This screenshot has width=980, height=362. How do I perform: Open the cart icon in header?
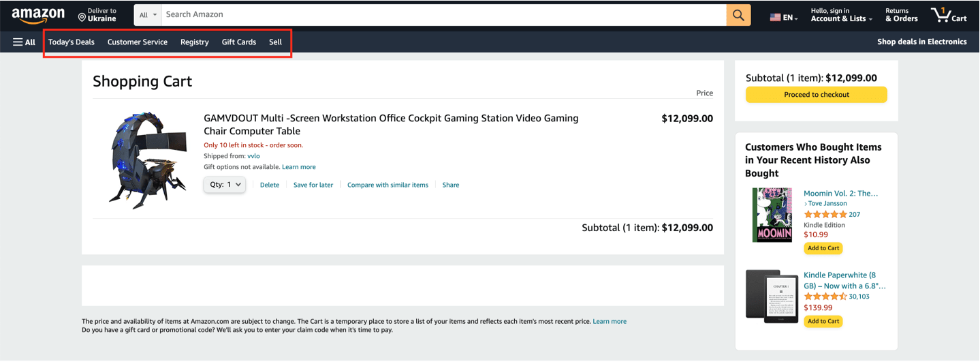[948, 15]
